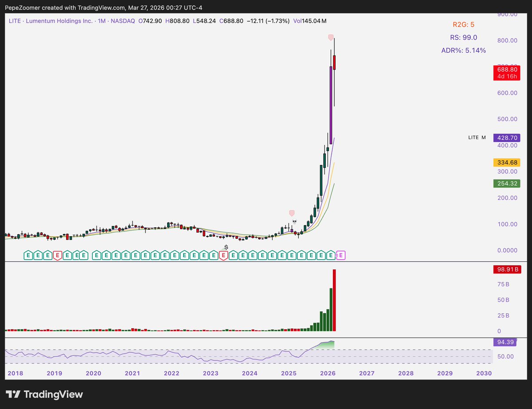This screenshot has width=532, height=409.
Task: Click the 2026 year label on time axis
Action: click(328, 373)
